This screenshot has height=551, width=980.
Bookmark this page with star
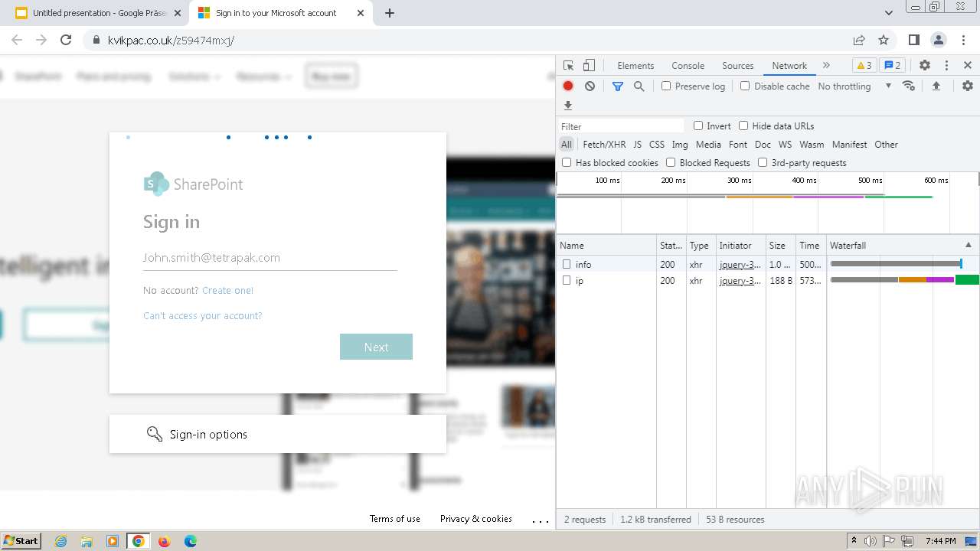pyautogui.click(x=884, y=40)
